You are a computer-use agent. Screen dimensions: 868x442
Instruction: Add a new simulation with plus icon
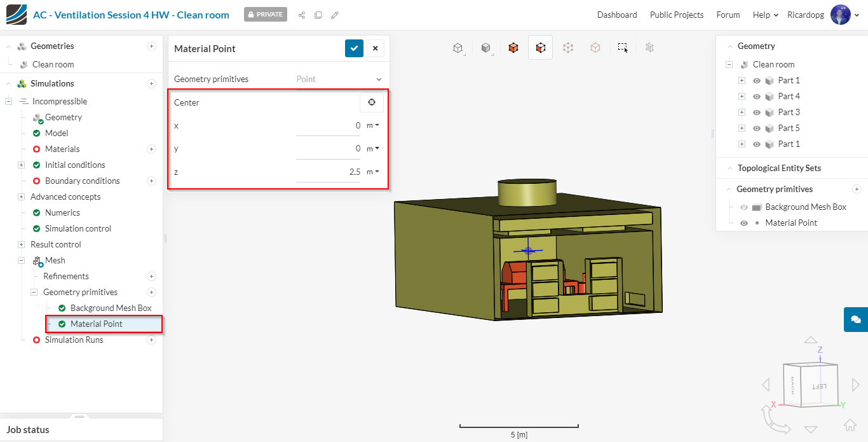coord(151,83)
